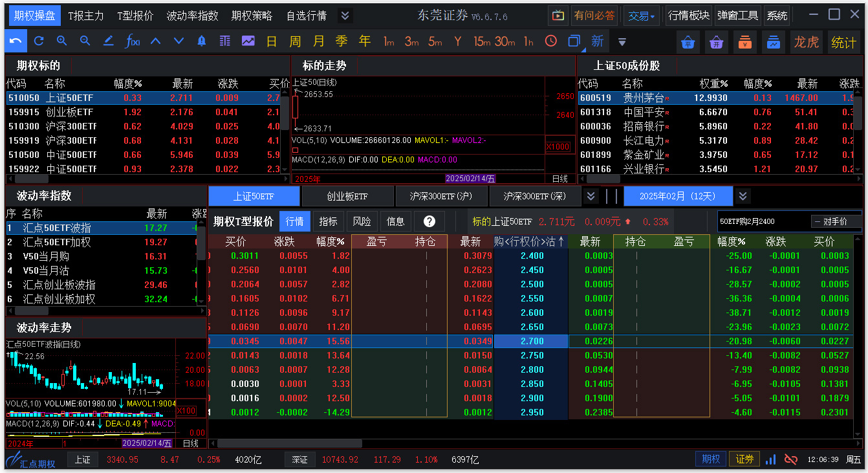Click the up chevron previous icon
This screenshot has height=473, width=868.
(x=155, y=41)
